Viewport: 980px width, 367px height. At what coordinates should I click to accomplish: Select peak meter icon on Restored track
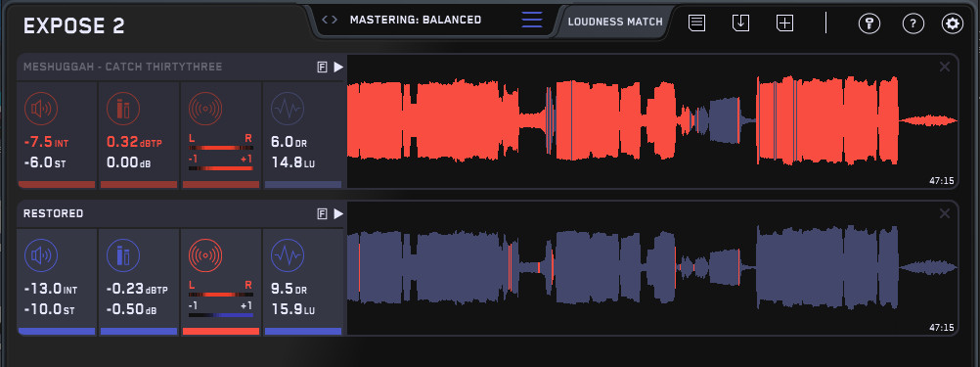click(x=123, y=255)
